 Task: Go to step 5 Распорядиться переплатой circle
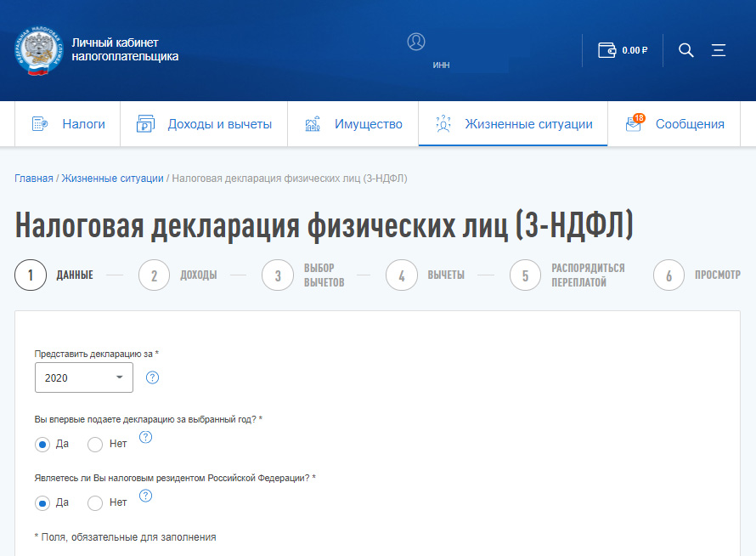(x=526, y=275)
